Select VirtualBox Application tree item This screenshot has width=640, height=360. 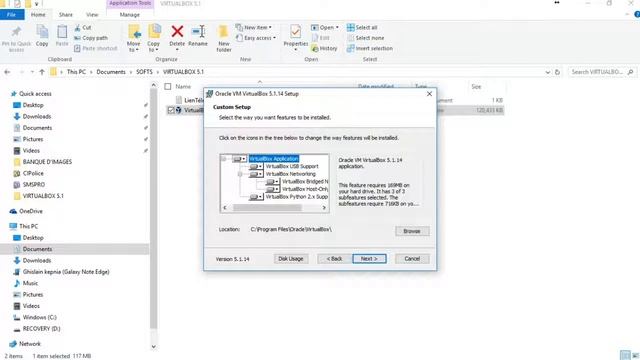(x=274, y=159)
